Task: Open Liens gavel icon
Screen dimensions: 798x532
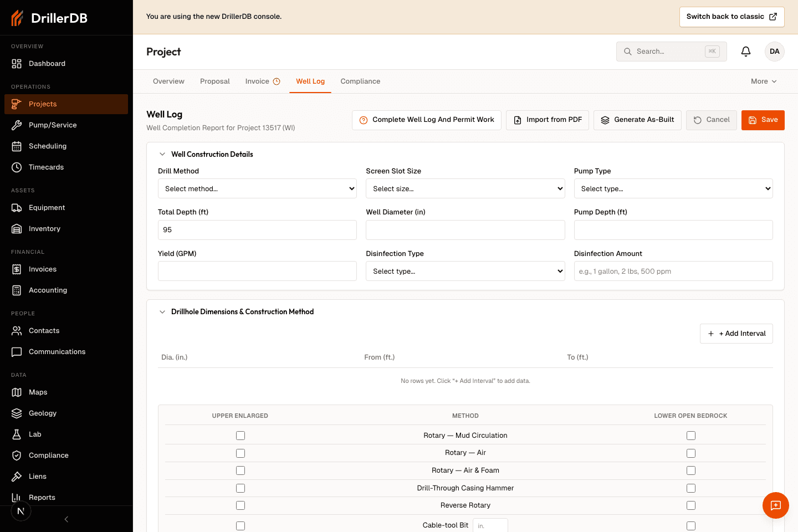Action: point(17,477)
